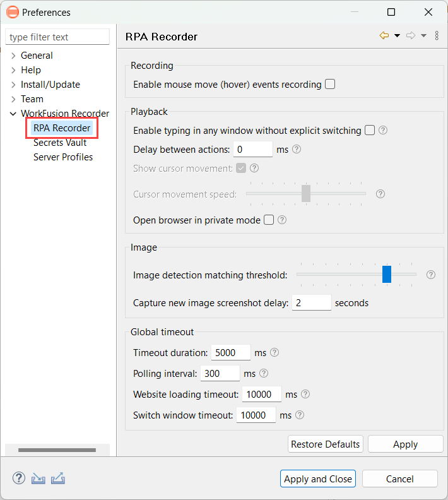Open the back history dropdown arrow

[397, 36]
